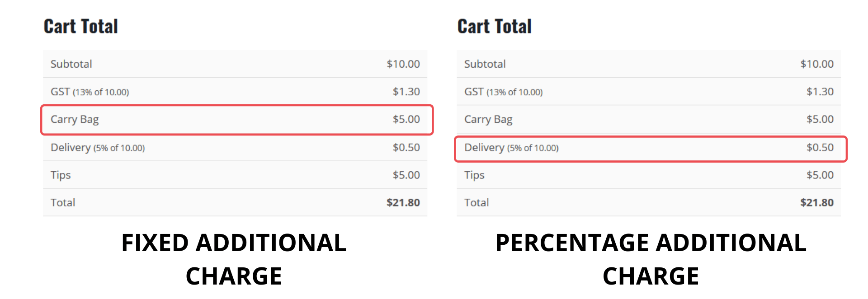The width and height of the screenshot is (868, 299).
Task: Click the PERCENTAGE ADDITIONAL CHARGE caption
Action: pos(651,259)
